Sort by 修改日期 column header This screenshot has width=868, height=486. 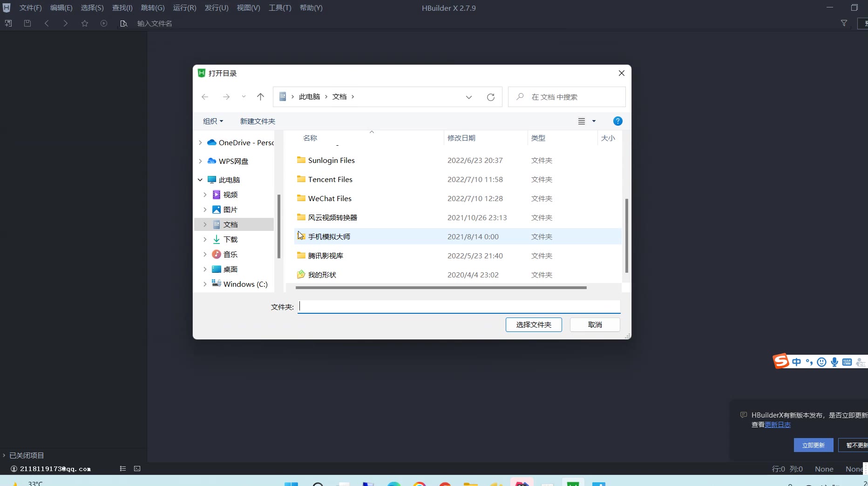click(x=486, y=138)
